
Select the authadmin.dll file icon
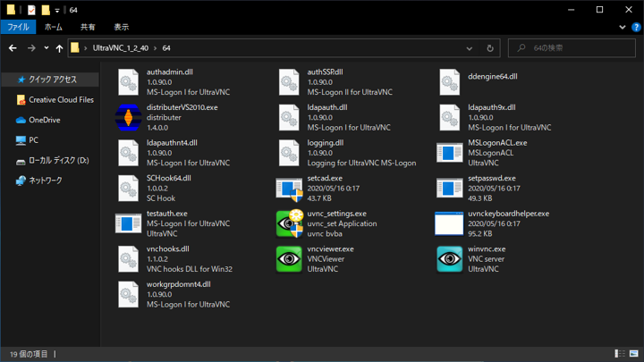tap(128, 82)
